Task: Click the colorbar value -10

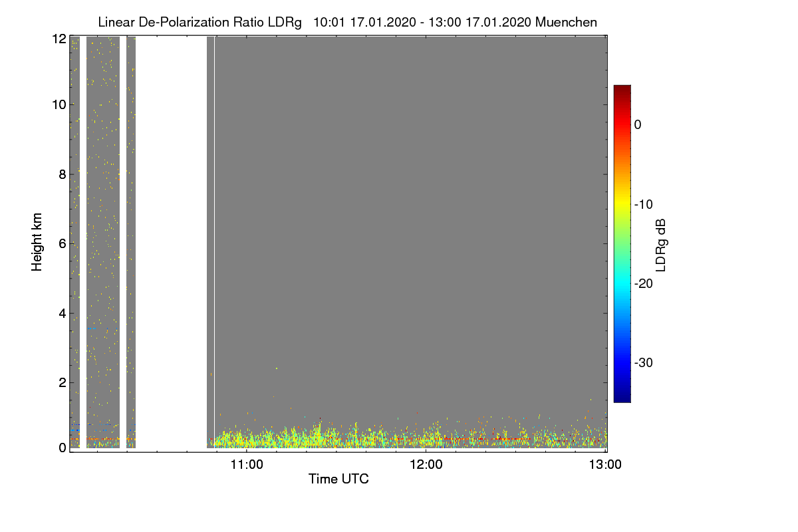Action: pos(645,204)
